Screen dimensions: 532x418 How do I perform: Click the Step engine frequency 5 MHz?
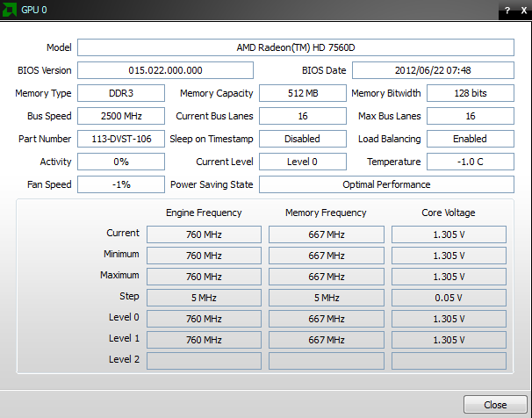pos(204,298)
